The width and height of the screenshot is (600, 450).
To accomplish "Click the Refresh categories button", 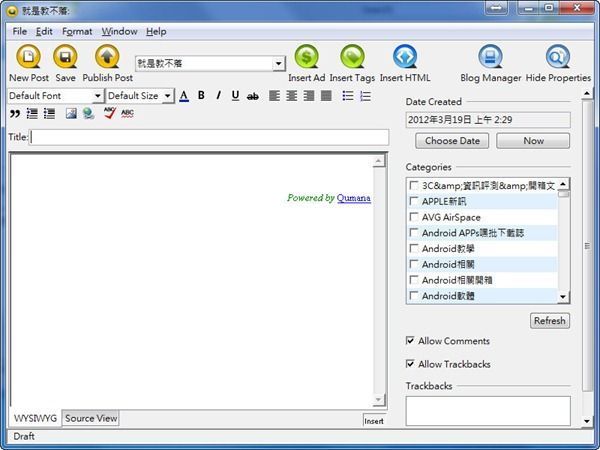I will point(549,321).
